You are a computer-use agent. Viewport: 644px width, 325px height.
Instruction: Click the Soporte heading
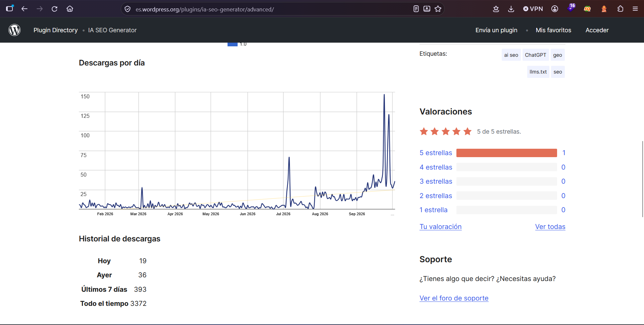(436, 259)
